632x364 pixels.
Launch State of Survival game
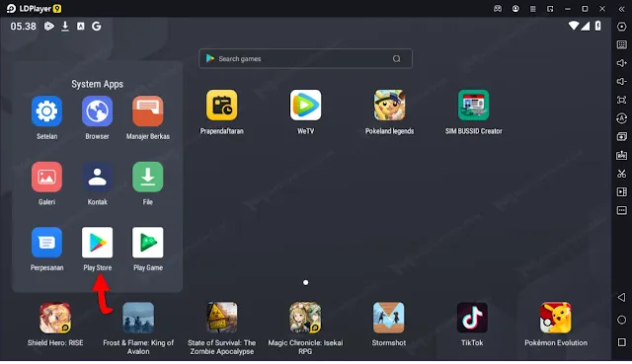point(221,318)
